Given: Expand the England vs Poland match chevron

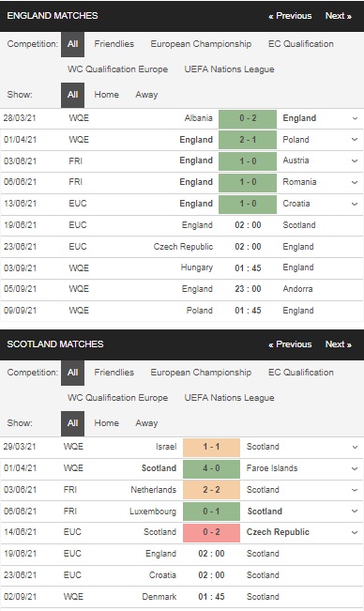Looking at the screenshot, I should coord(355,140).
